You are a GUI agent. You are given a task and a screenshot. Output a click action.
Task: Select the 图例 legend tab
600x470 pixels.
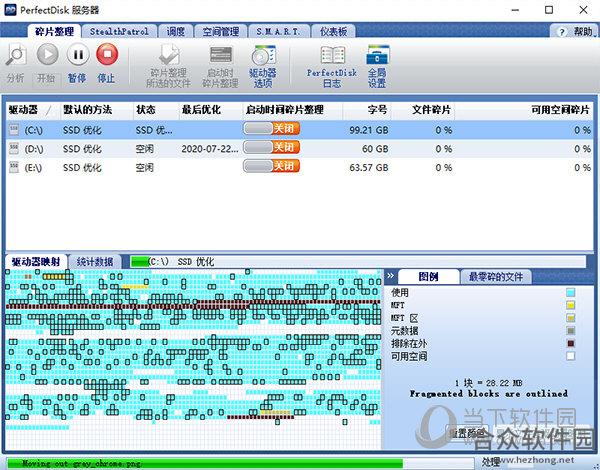428,276
